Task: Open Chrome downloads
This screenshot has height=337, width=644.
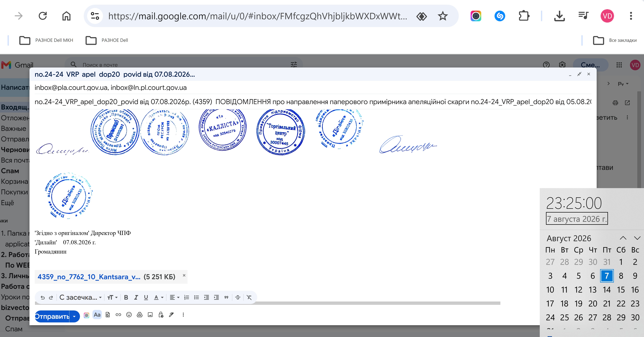Action: (560, 16)
